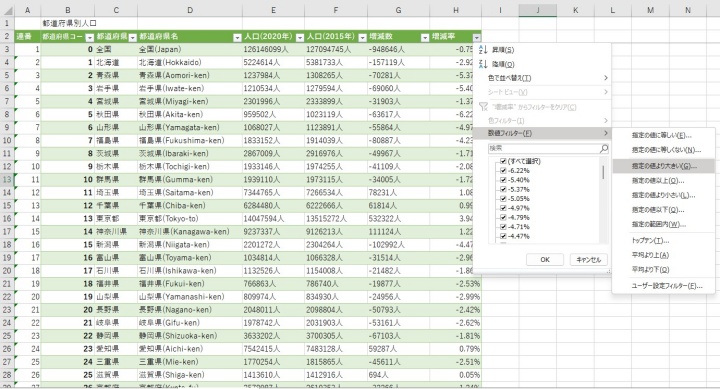
Task: Select row 2 header
Action: [7, 37]
